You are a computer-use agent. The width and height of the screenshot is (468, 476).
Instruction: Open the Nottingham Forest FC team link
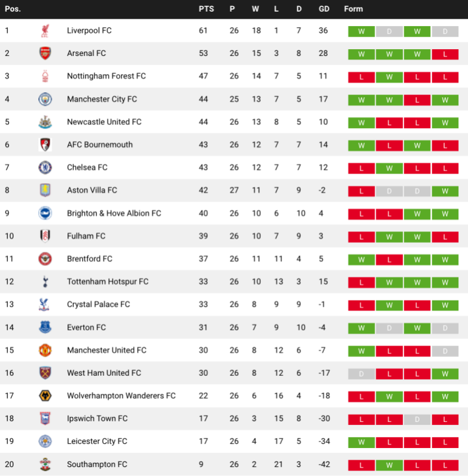point(106,76)
